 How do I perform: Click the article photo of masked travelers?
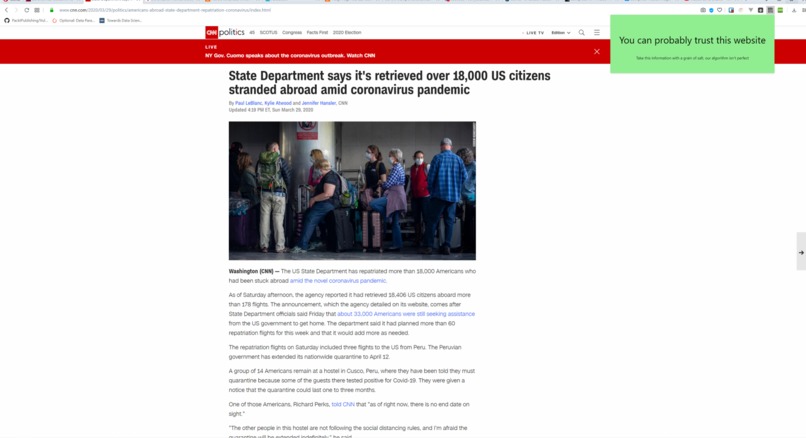point(352,191)
